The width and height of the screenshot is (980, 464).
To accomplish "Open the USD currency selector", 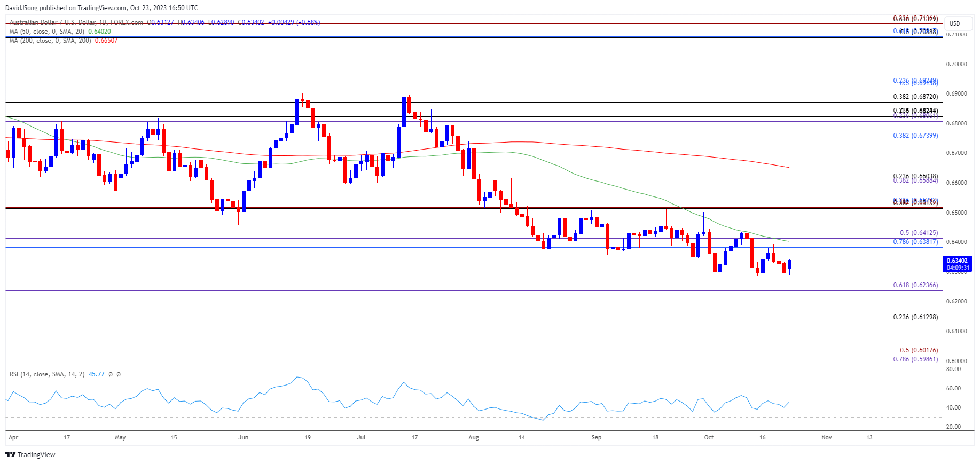I will (x=959, y=23).
